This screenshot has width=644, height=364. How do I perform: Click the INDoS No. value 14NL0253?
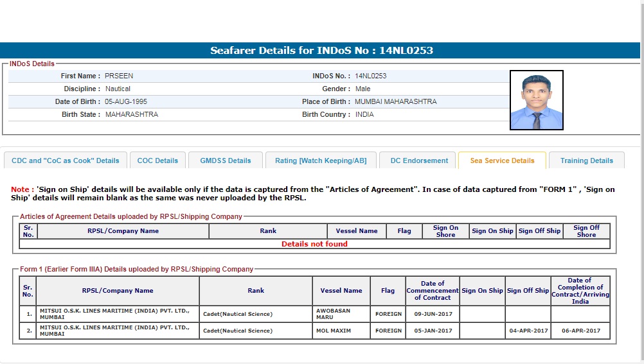(x=371, y=76)
